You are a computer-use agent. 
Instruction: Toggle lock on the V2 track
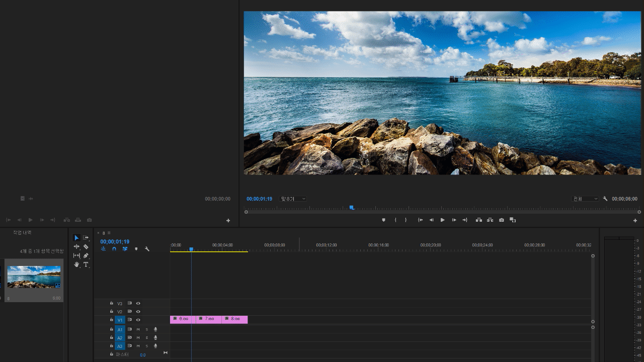(112, 312)
